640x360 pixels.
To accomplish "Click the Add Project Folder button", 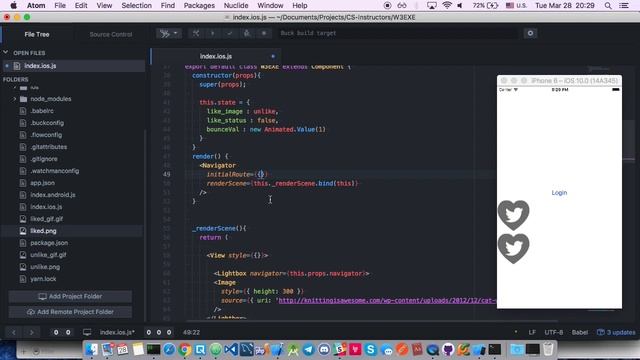I will tap(70, 297).
